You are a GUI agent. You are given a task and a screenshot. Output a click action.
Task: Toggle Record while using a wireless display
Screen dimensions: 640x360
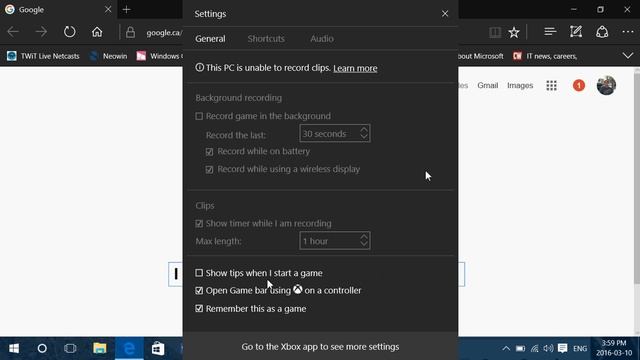[209, 169]
